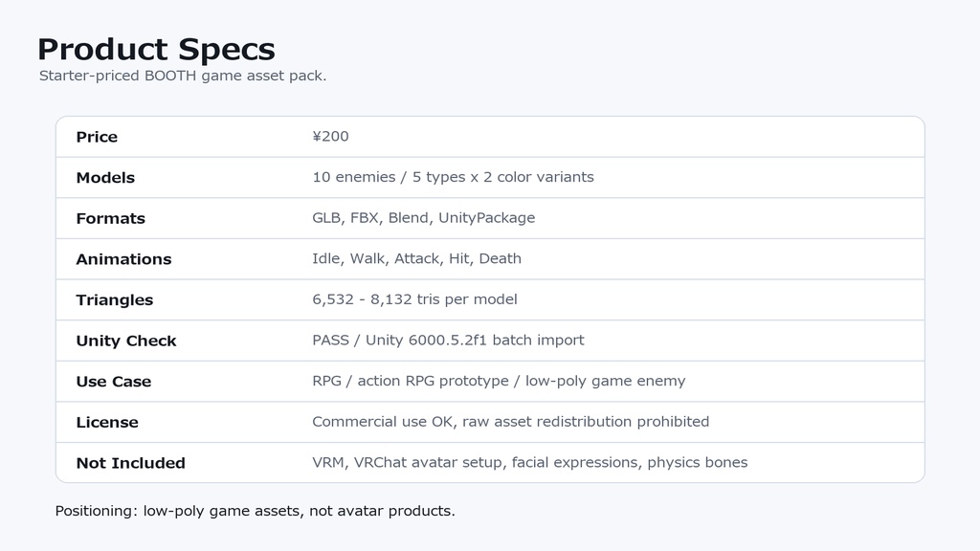The height and width of the screenshot is (551, 980).
Task: Click the "Price" row label
Action: 97,137
